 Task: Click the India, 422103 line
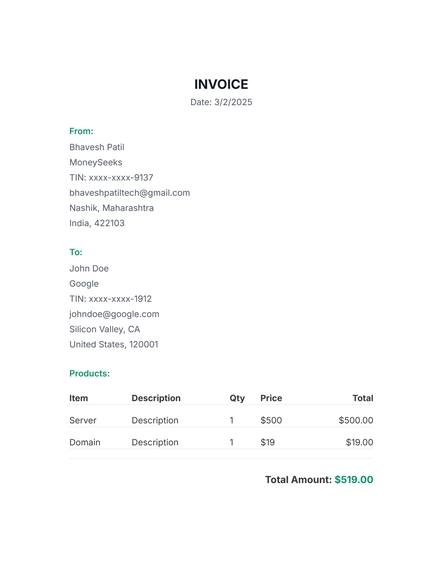(x=97, y=223)
